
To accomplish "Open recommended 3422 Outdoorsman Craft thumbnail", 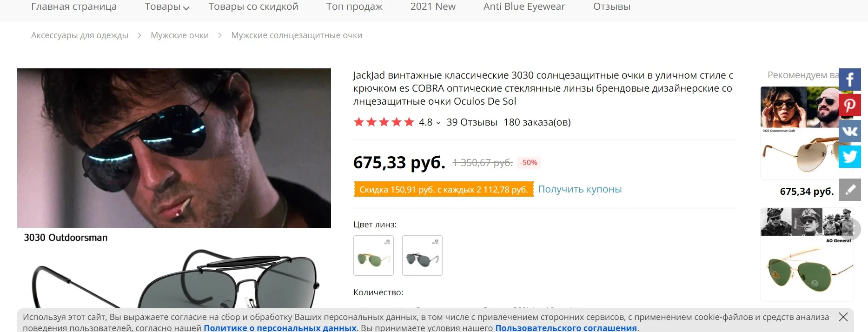I will pyautogui.click(x=800, y=133).
